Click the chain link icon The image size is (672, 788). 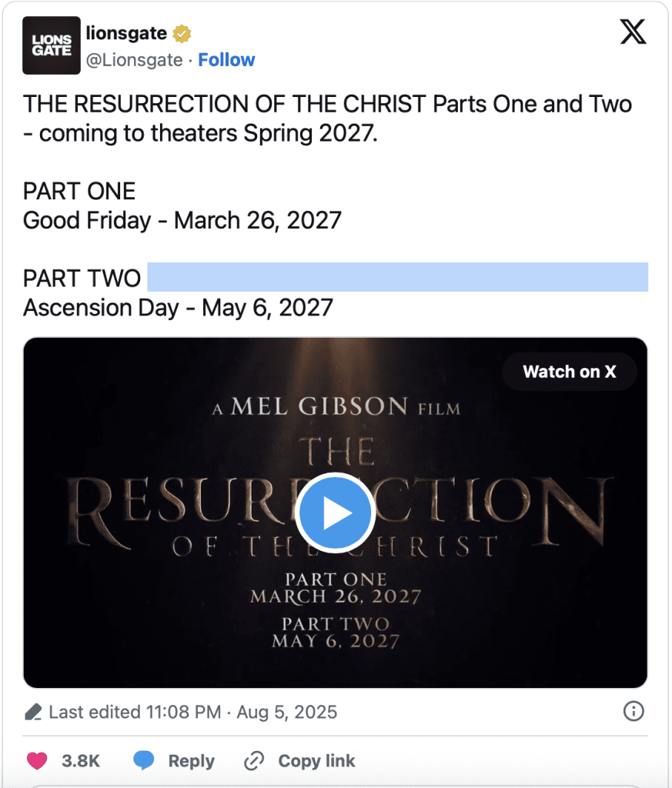click(x=254, y=761)
